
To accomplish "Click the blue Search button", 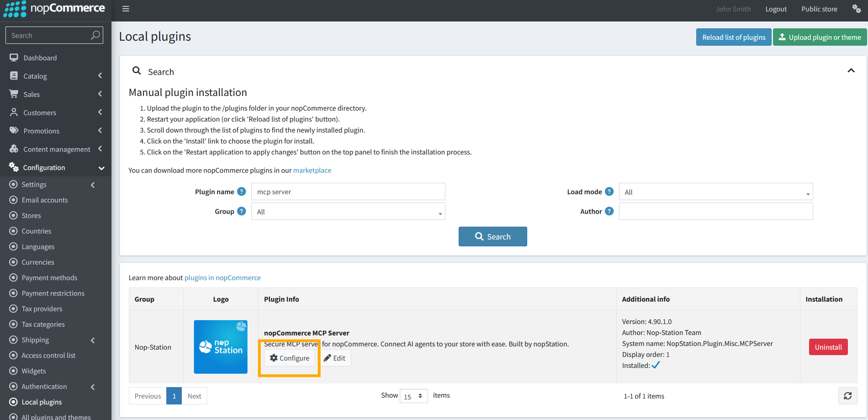I will [492, 236].
